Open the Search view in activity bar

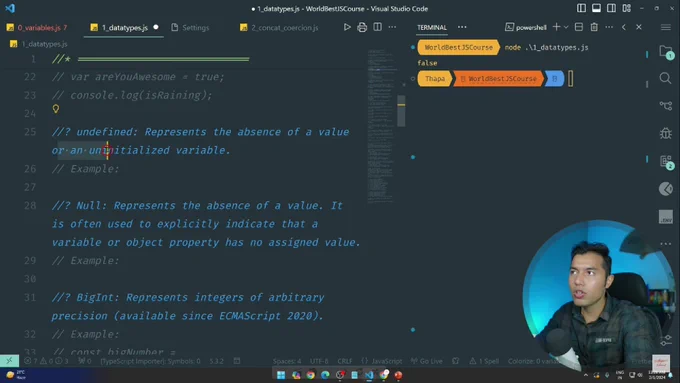coord(665,79)
